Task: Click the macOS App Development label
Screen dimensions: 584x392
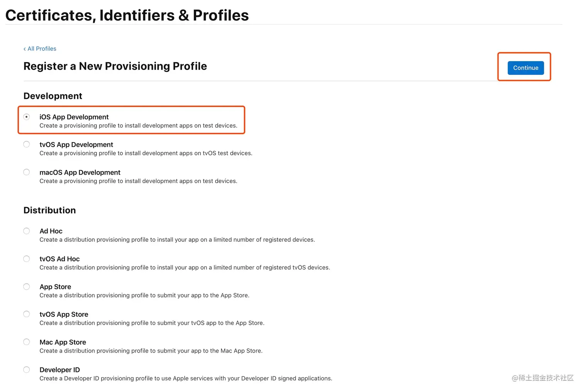Action: click(80, 173)
